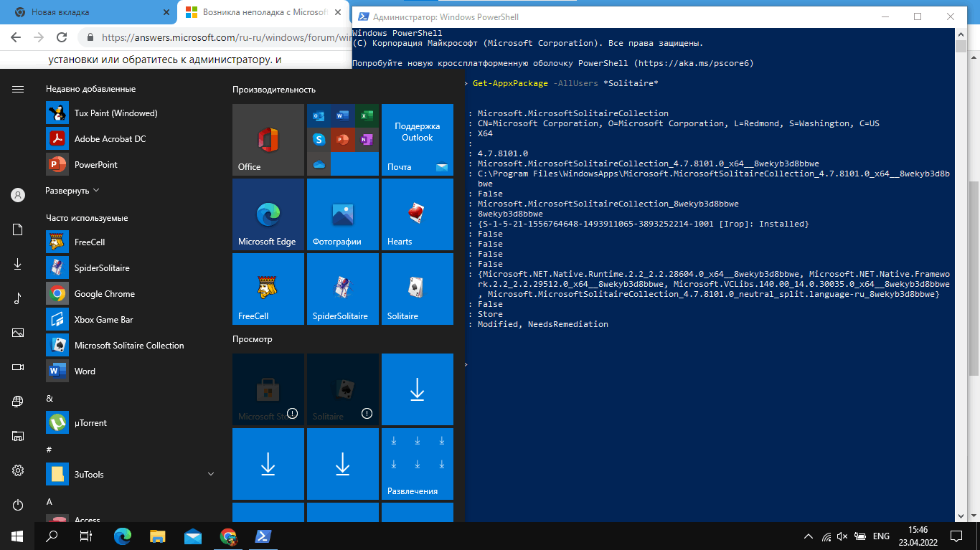Screen dimensions: 980x550
Task: Open Mail app from the taskbar
Action: pyautogui.click(x=193, y=536)
